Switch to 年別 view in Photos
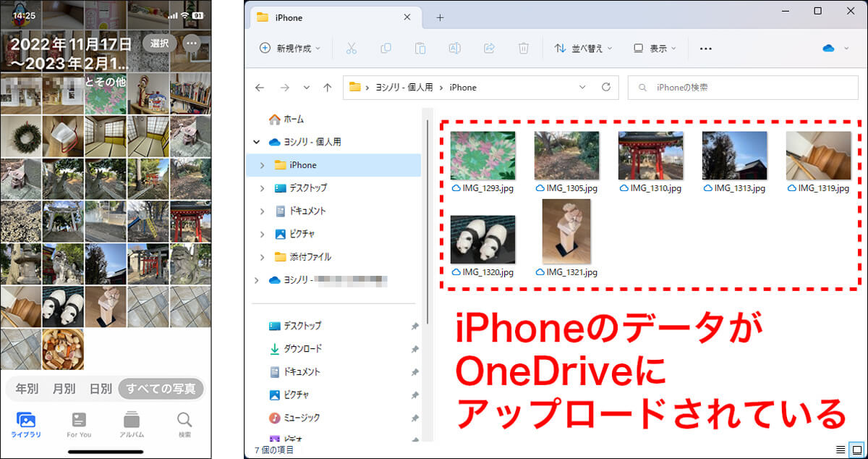 (x=27, y=389)
